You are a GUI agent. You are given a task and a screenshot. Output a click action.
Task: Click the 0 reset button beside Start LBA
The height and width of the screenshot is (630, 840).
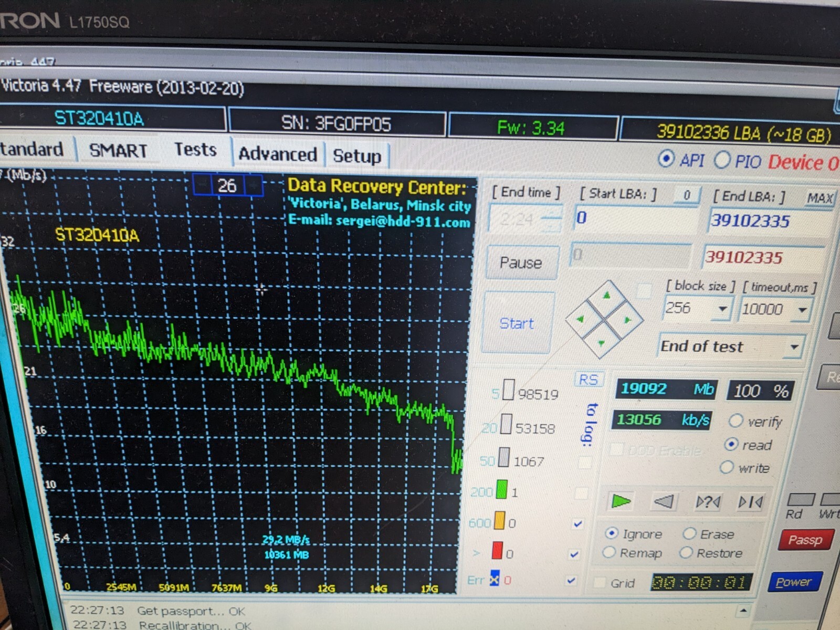tap(686, 195)
